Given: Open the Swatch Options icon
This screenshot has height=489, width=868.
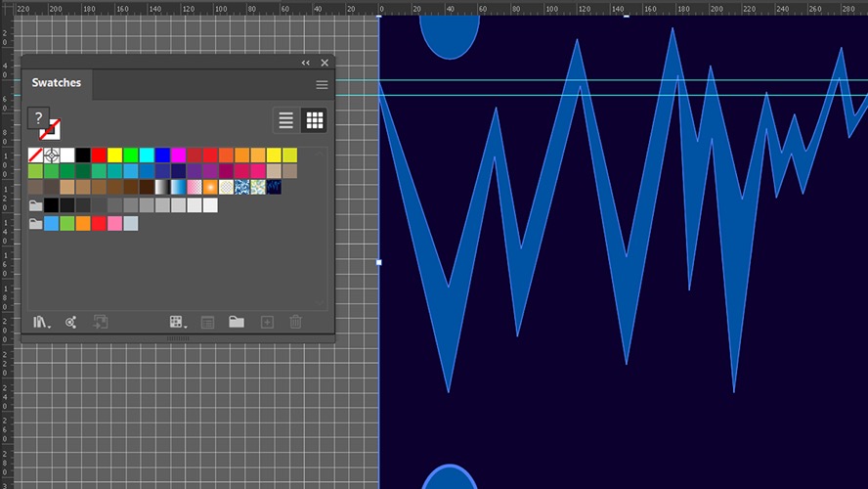Looking at the screenshot, I should (x=207, y=323).
